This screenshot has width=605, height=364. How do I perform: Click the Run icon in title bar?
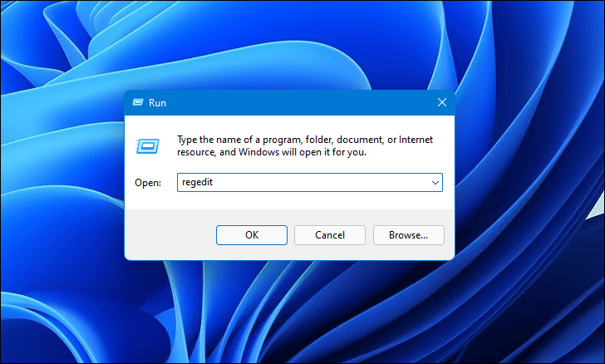(138, 102)
